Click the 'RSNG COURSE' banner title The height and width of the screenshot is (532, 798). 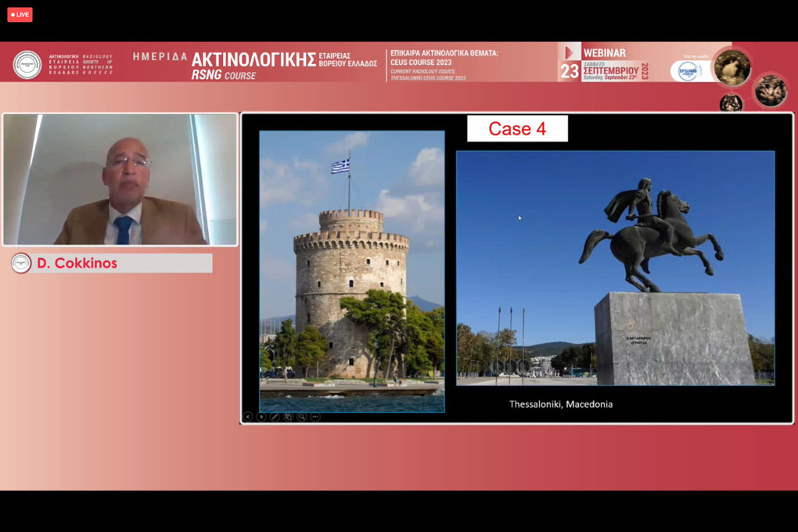pos(224,75)
